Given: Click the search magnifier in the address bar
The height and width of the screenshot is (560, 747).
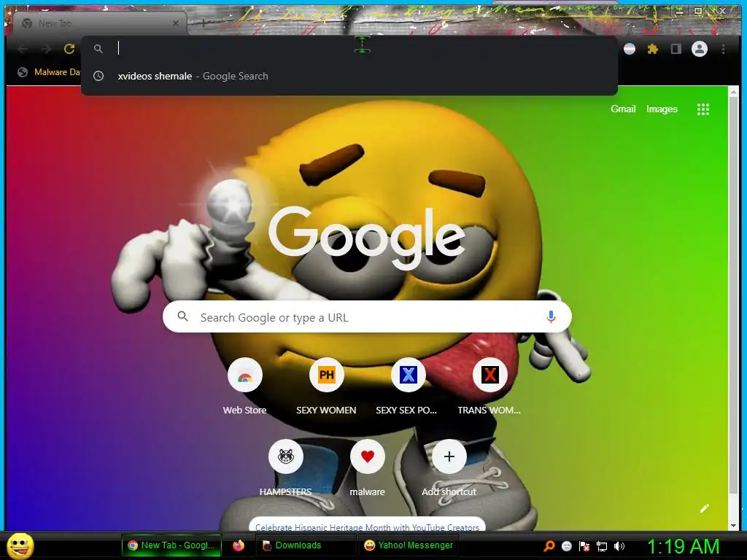Looking at the screenshot, I should (98, 49).
